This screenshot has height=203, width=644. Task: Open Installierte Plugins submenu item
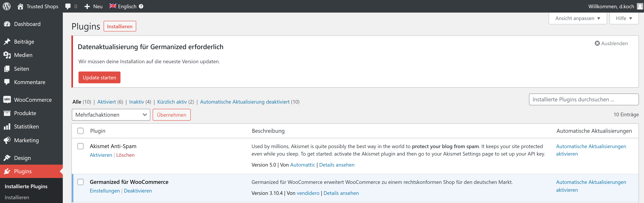pyautogui.click(x=26, y=186)
